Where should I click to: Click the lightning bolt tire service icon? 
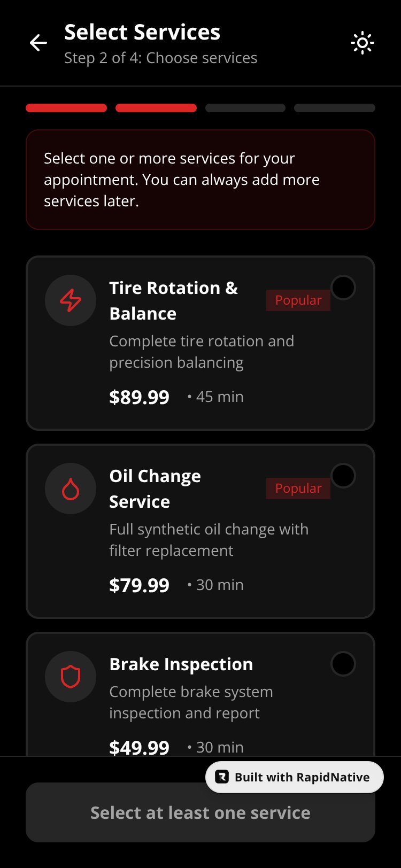(71, 300)
